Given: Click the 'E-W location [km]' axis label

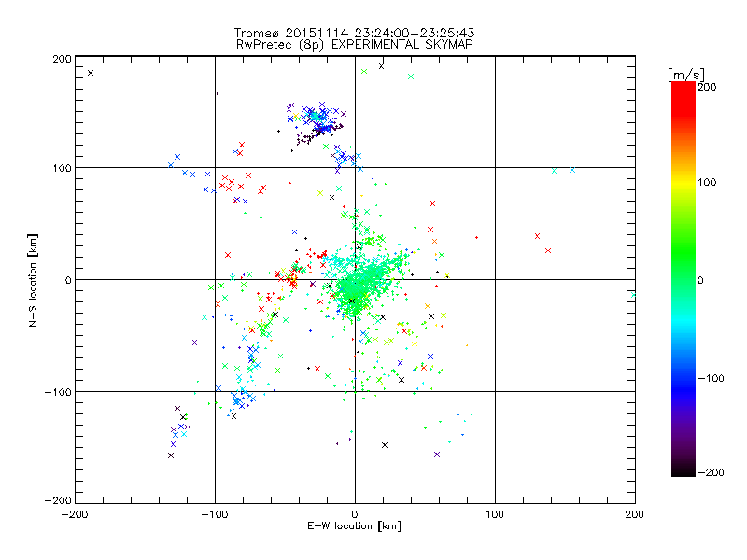Looking at the screenshot, I should point(355,526).
